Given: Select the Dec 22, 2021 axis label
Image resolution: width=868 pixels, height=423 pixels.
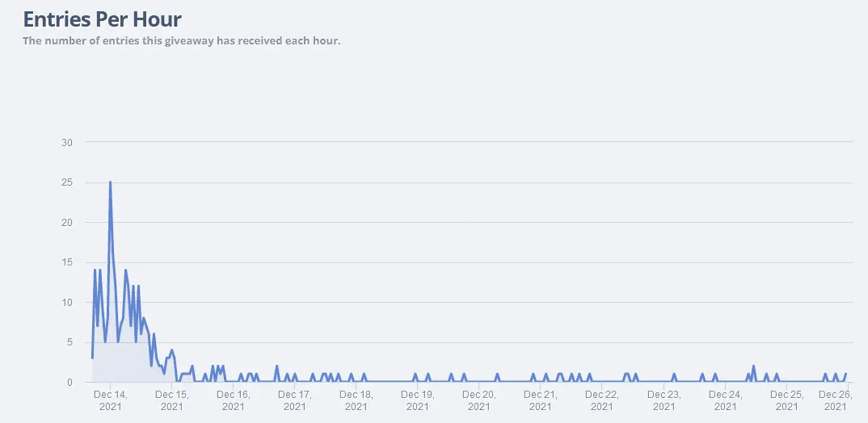Looking at the screenshot, I should [x=602, y=400].
